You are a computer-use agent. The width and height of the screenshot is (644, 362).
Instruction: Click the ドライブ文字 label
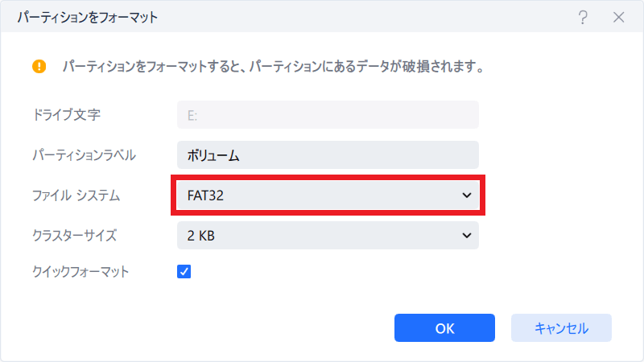coord(66,115)
